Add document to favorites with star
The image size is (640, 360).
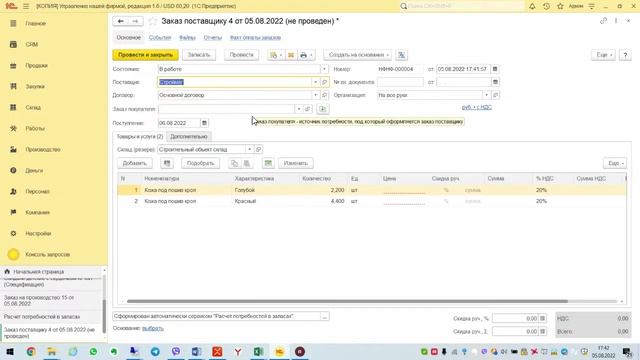153,21
